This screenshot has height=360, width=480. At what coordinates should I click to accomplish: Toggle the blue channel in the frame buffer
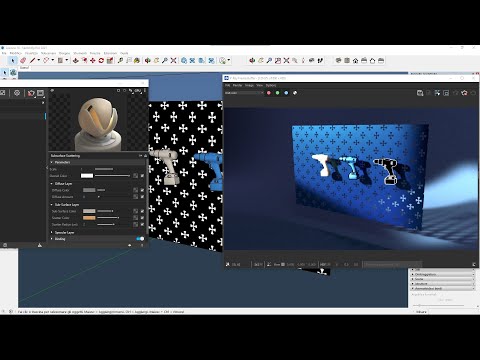[x=286, y=93]
